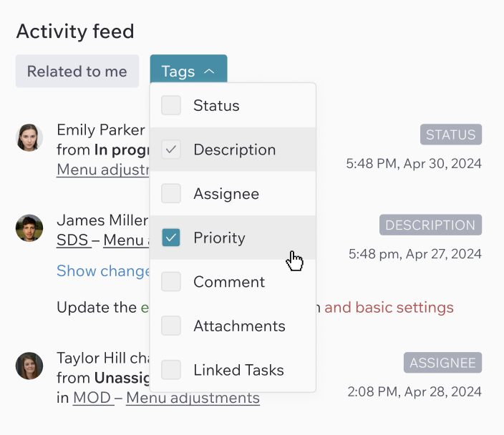
Task: Click James Miller's avatar
Action: coord(29,228)
